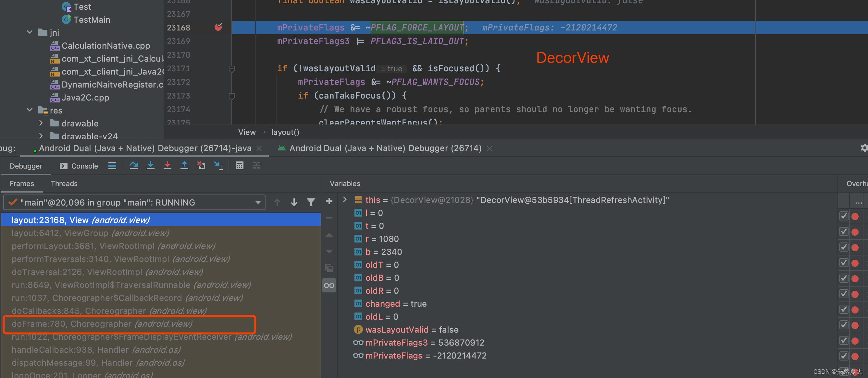The width and height of the screenshot is (868, 378).
Task: Click the Layout Settings lines icon beside Console
Action: [x=112, y=166]
